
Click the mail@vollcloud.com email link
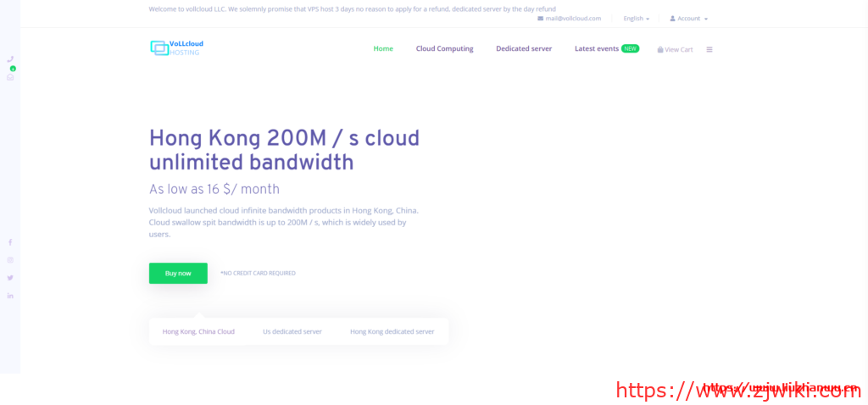569,18
